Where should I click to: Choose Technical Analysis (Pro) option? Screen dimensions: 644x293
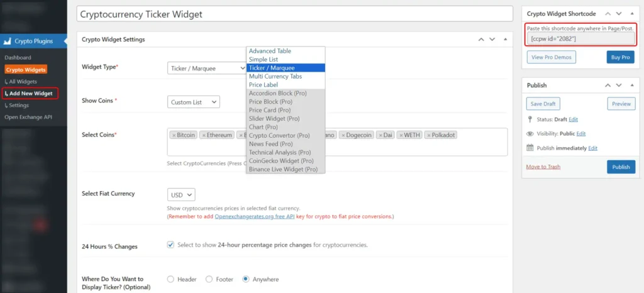click(286, 152)
